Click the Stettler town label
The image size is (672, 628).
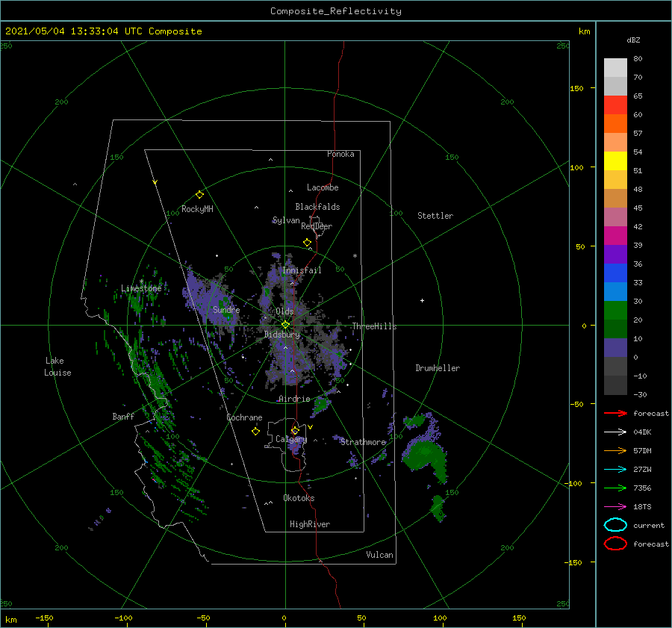pos(435,216)
